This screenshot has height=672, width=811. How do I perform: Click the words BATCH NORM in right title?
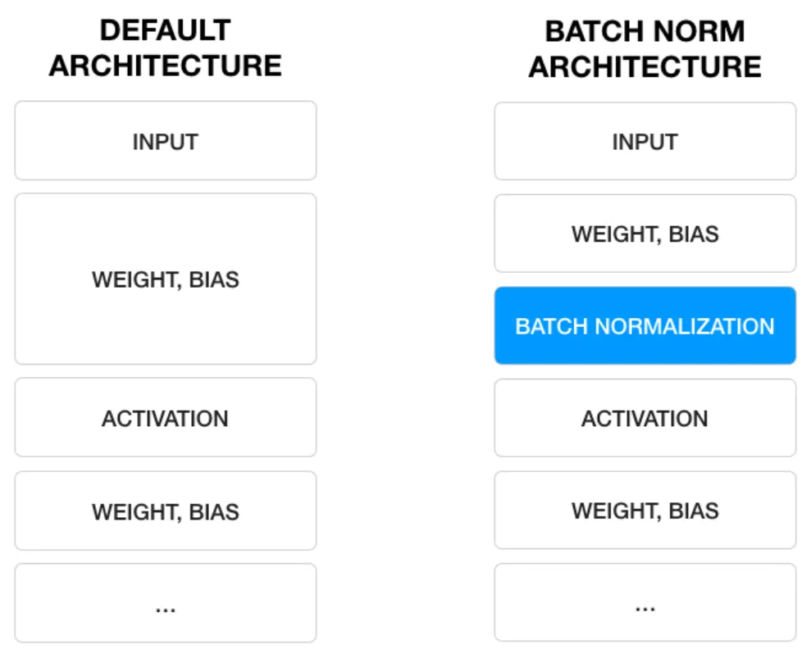coord(645,31)
